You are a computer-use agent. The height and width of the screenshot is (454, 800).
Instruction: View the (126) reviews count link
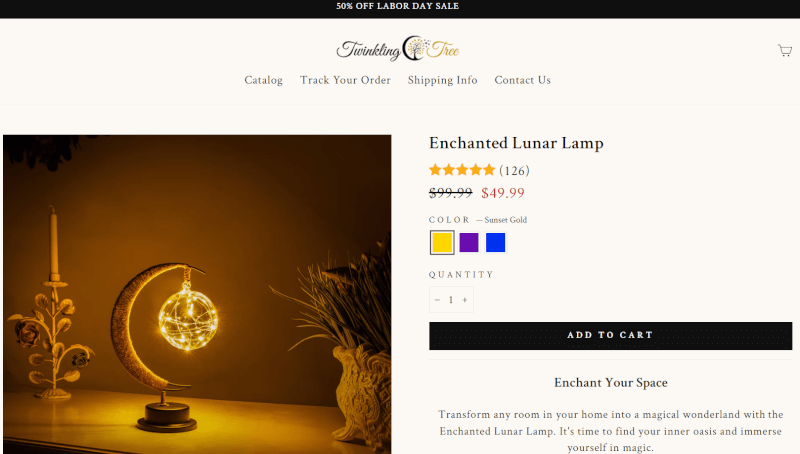514,170
